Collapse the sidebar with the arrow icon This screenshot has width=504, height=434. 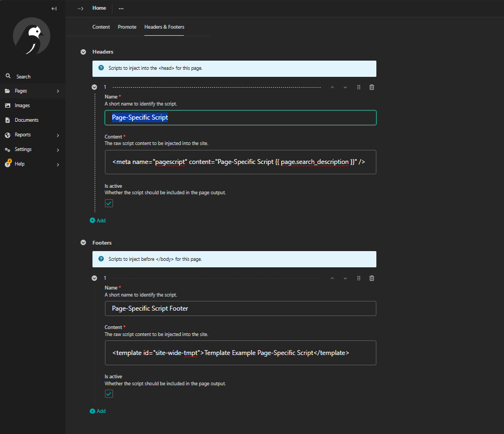pos(54,8)
